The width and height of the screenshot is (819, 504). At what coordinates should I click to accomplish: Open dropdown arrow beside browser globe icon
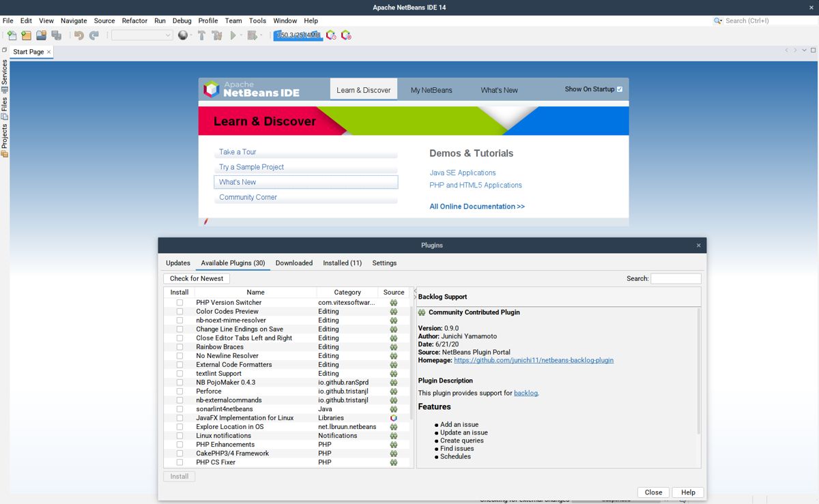190,35
